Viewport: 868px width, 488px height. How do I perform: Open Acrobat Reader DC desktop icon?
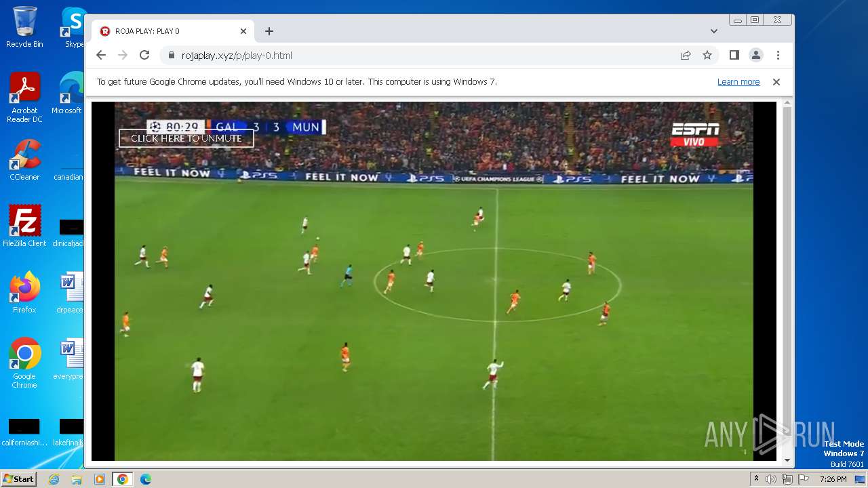[24, 98]
